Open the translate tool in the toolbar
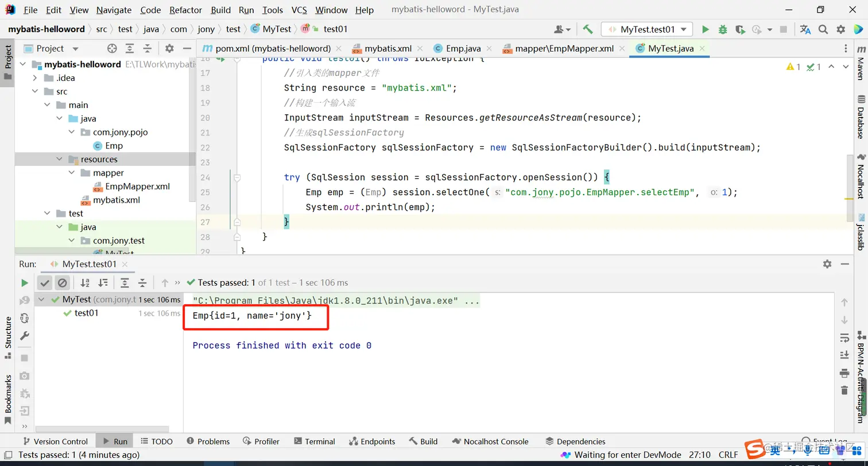 click(805, 29)
